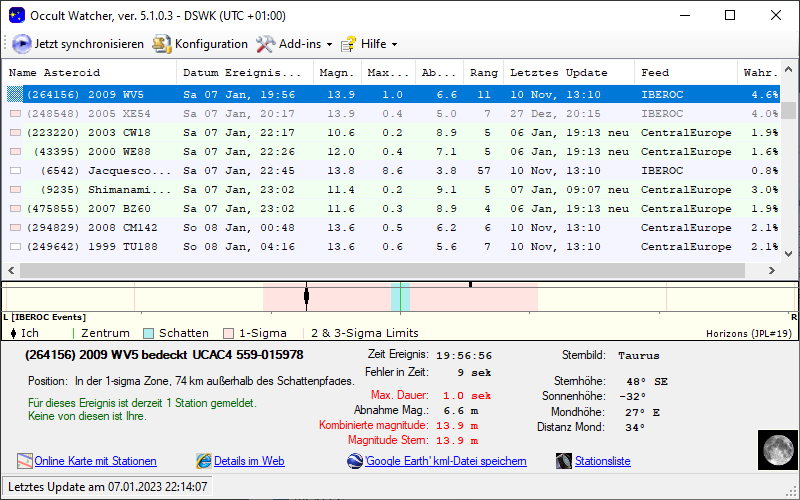
Task: Click the Internet Explorer icon beside Details im Web
Action: 204,461
